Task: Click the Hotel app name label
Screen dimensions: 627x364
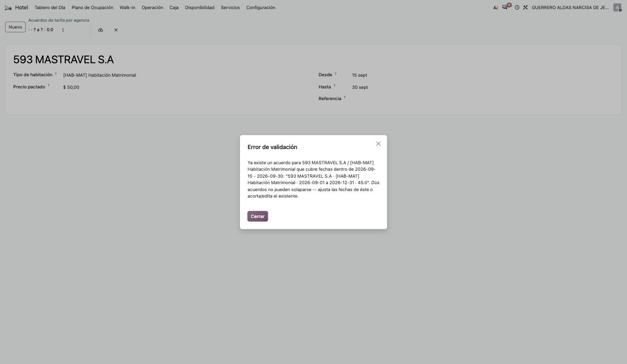Action: pyautogui.click(x=22, y=7)
